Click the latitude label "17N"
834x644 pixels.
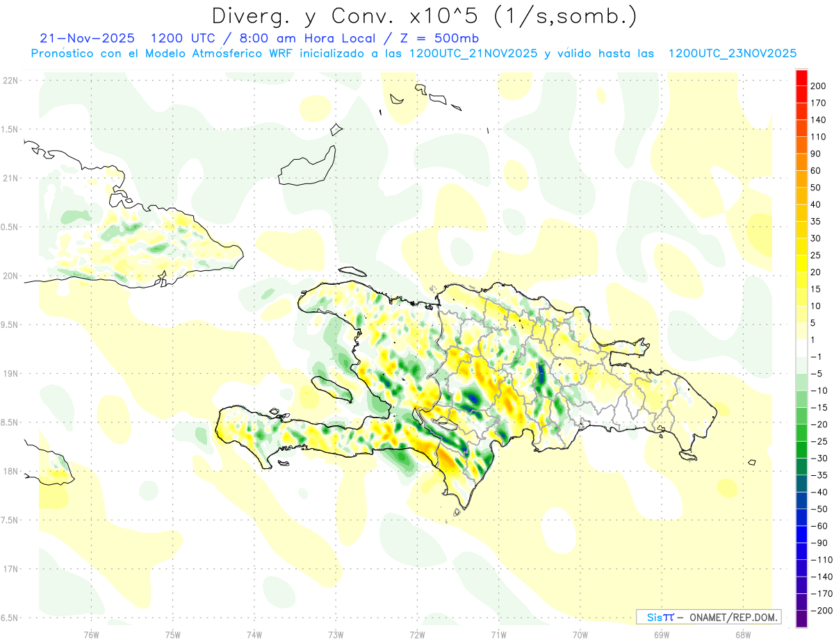click(10, 569)
